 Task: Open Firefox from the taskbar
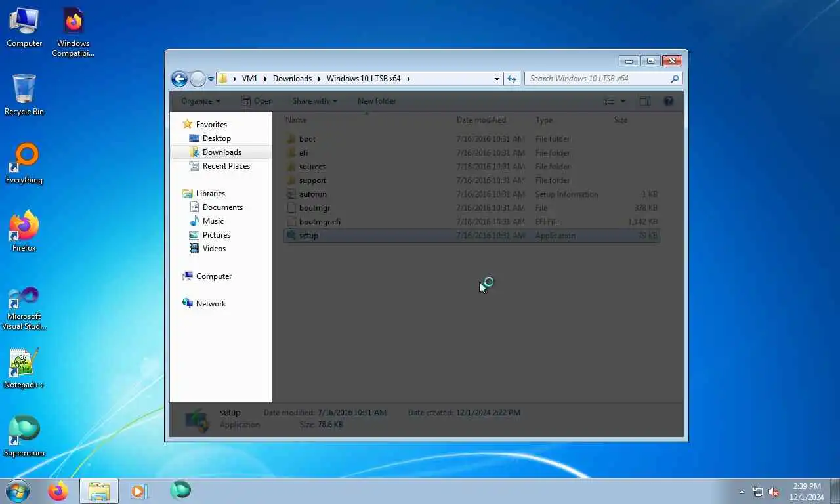pos(58,491)
